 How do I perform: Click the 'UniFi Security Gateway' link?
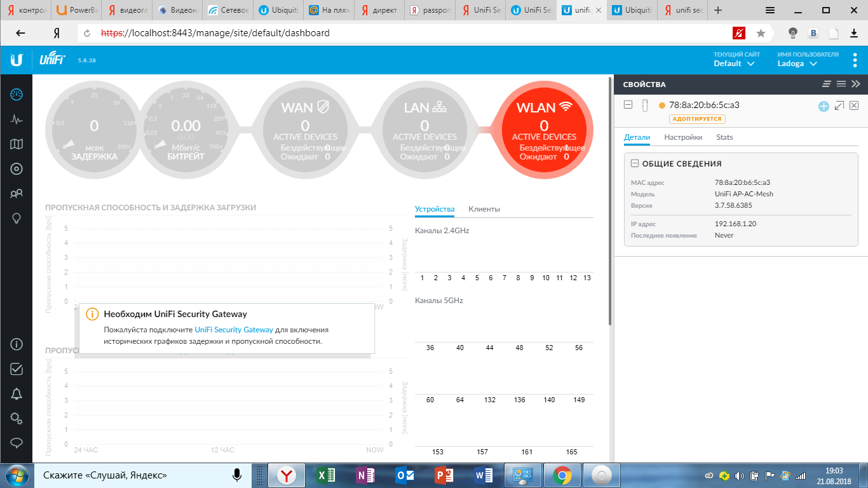[x=234, y=330]
